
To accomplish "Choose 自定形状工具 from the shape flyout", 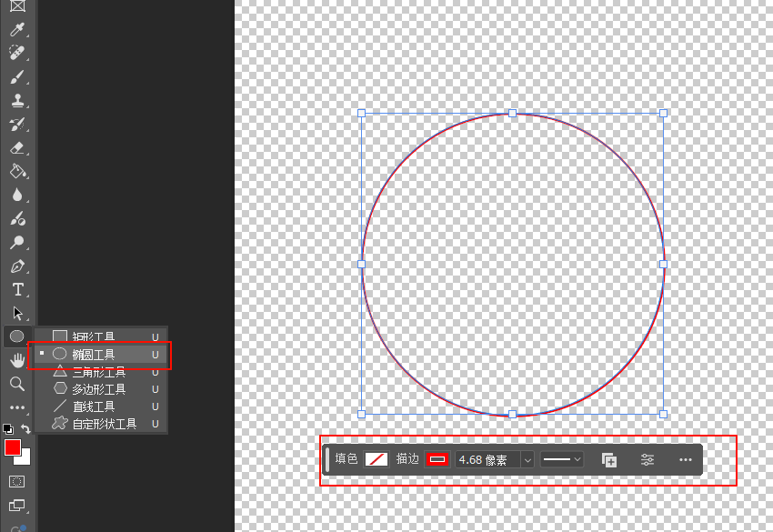I will pos(105,424).
